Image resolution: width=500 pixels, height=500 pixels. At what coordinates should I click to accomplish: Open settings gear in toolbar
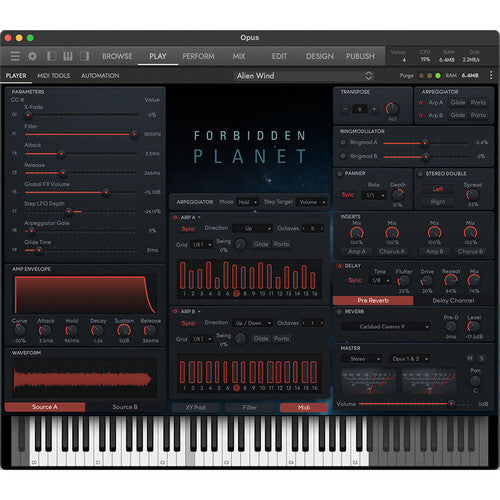pyautogui.click(x=32, y=56)
